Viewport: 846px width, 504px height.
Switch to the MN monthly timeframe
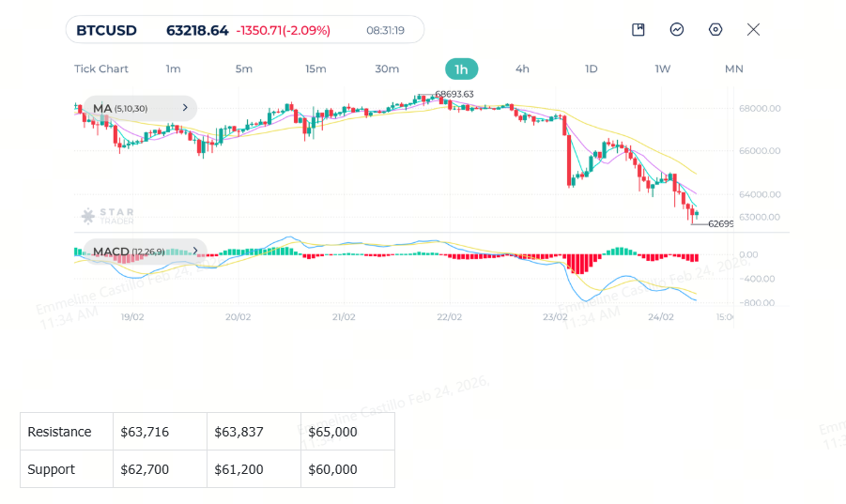[733, 69]
